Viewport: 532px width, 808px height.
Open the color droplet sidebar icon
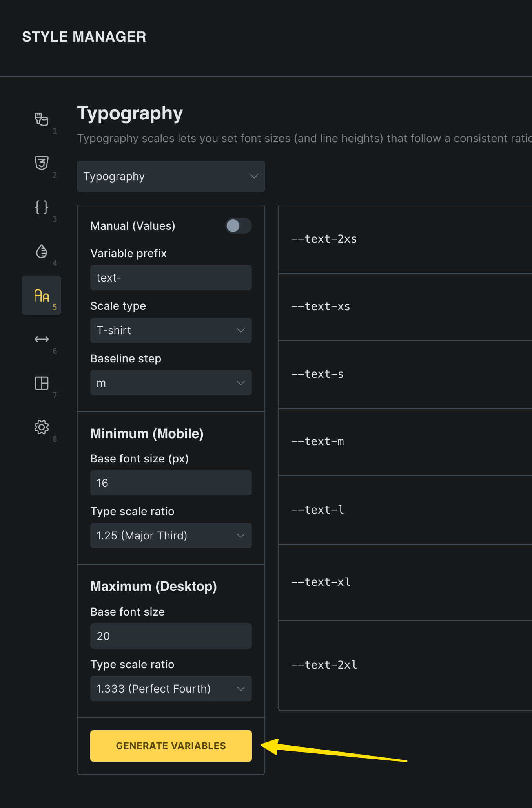coord(42,251)
